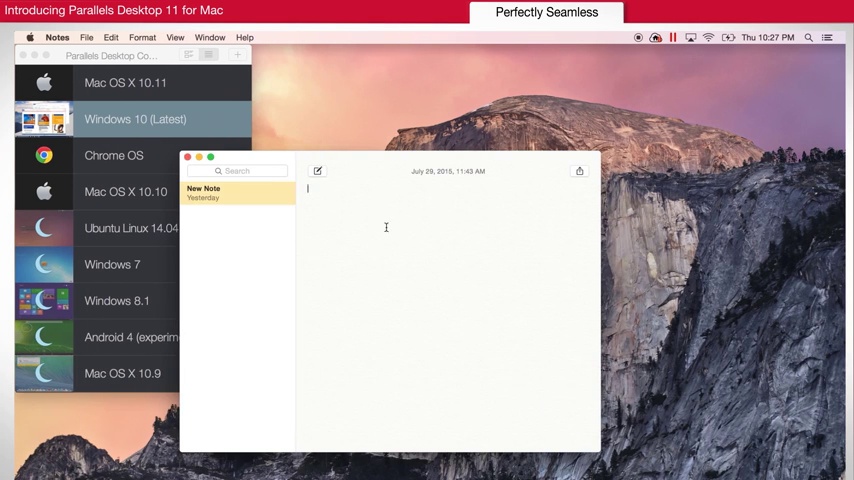Open the Notes application menu
Viewport: 854px width, 480px height.
[x=57, y=38]
